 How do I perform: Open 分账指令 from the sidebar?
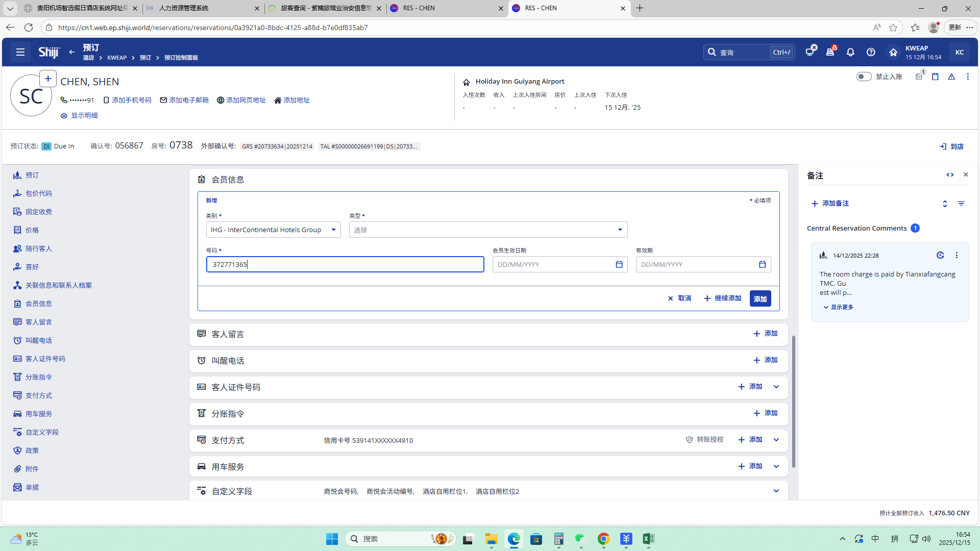(38, 377)
